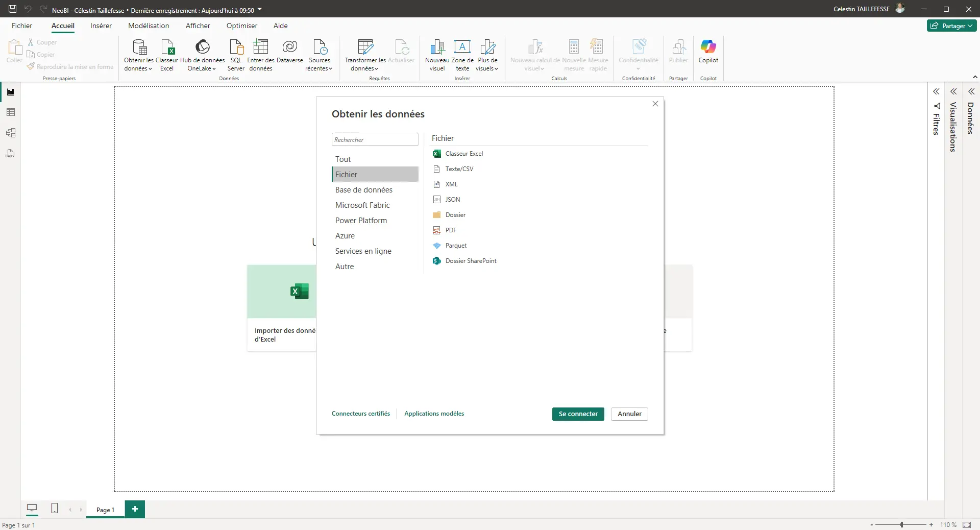Select desktop layout icon at bottom
980x530 pixels.
(x=32, y=508)
